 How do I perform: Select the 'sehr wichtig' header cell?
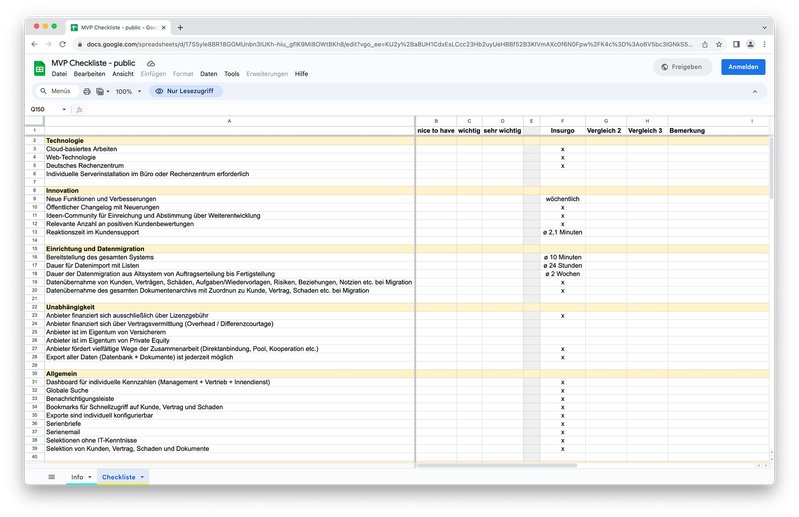pos(502,131)
